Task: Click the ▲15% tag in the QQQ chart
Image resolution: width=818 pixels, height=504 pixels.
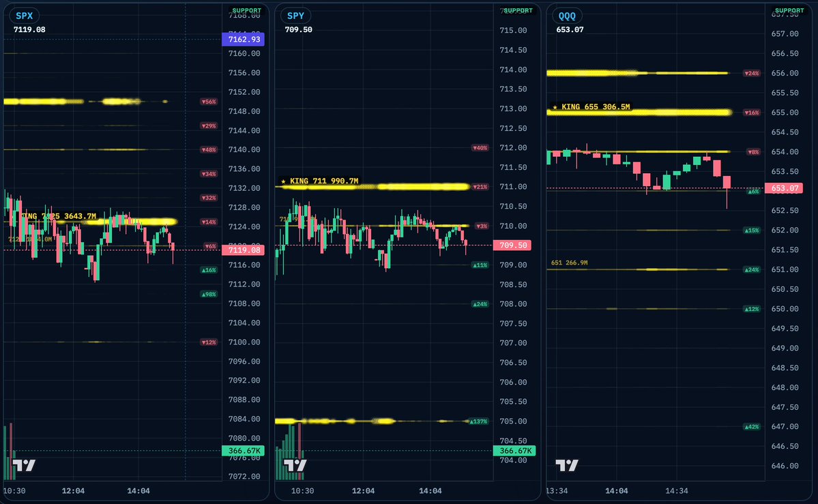Action: click(x=751, y=230)
